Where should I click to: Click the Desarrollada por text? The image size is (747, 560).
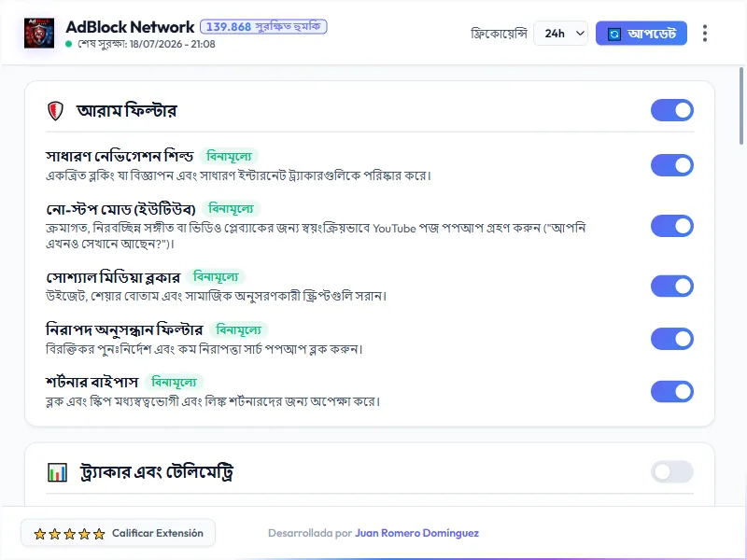pyautogui.click(x=310, y=533)
